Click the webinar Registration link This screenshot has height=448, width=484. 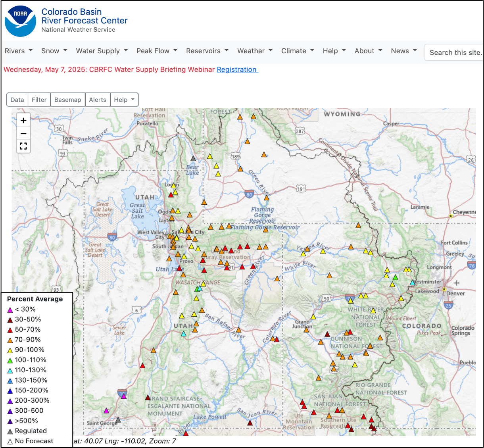pyautogui.click(x=237, y=69)
